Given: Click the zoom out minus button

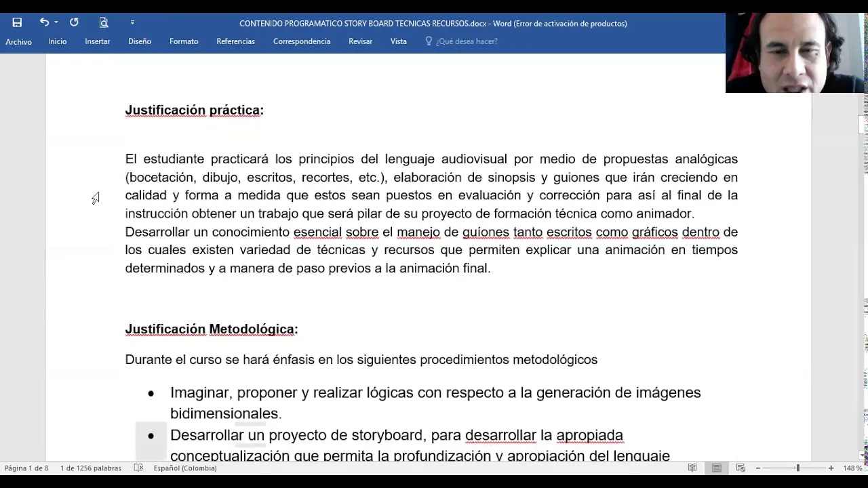Looking at the screenshot, I should coord(758,468).
